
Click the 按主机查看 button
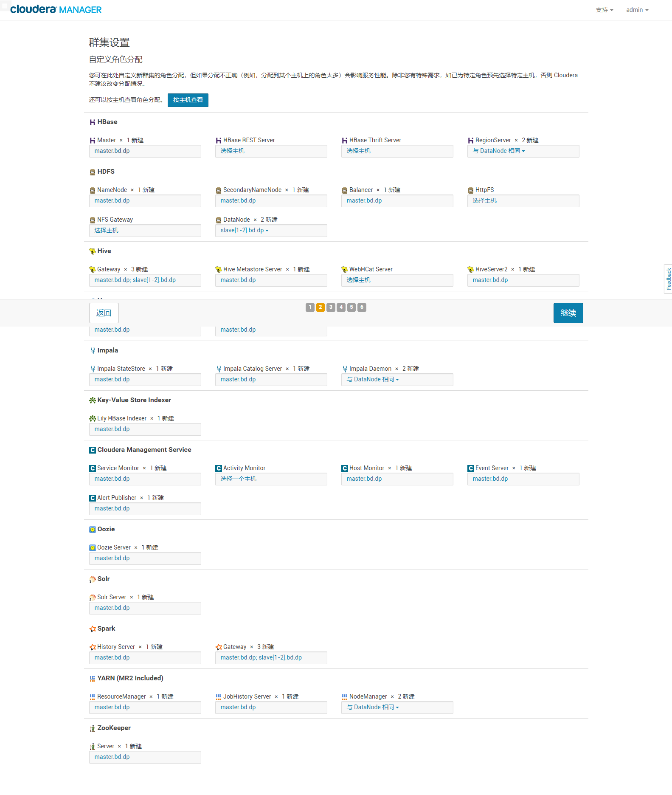[x=188, y=100]
